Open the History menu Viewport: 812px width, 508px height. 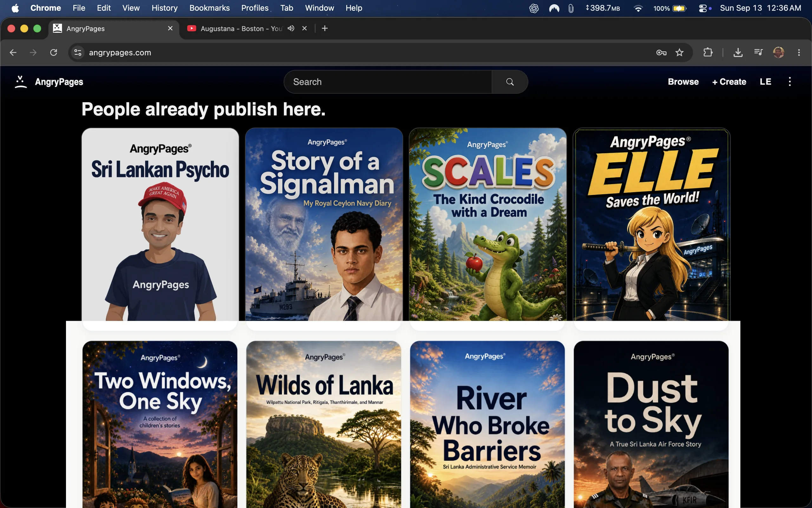pyautogui.click(x=164, y=8)
